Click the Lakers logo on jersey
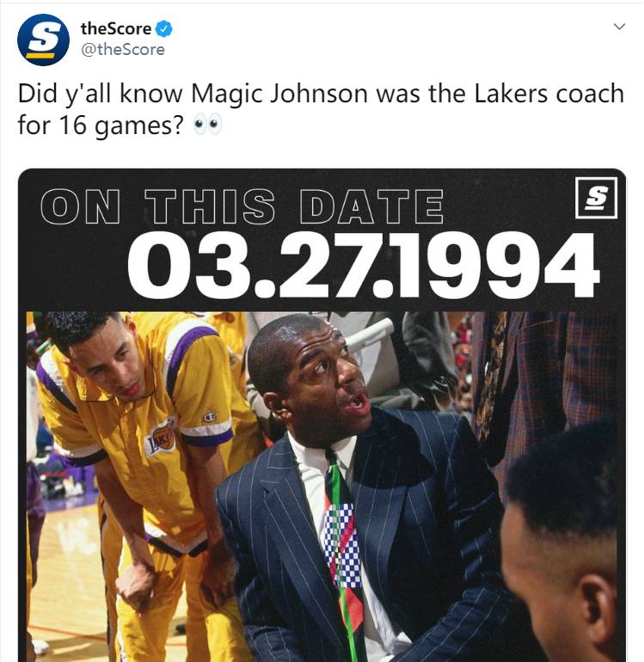The height and width of the screenshot is (662, 644). [x=160, y=439]
